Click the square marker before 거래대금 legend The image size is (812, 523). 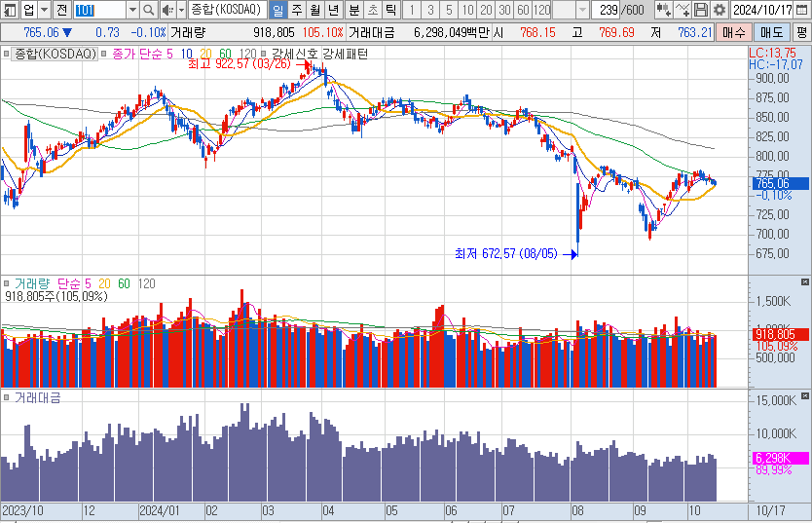click(6, 397)
